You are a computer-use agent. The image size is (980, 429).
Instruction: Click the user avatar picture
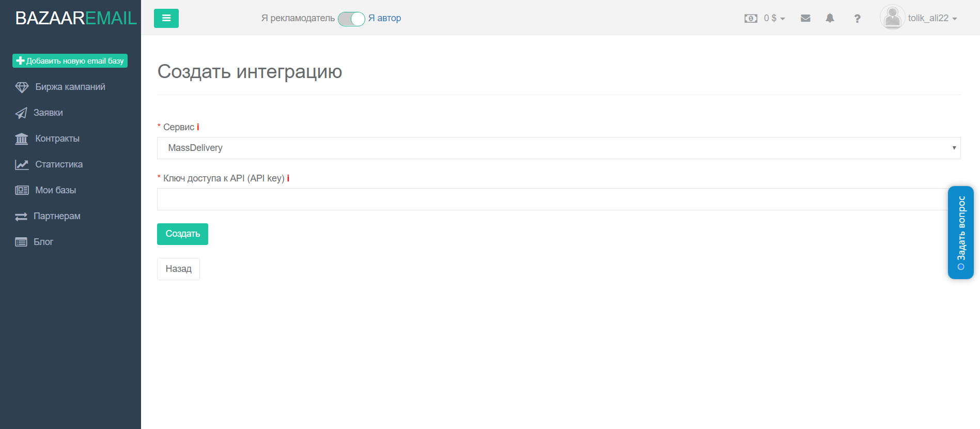point(892,18)
